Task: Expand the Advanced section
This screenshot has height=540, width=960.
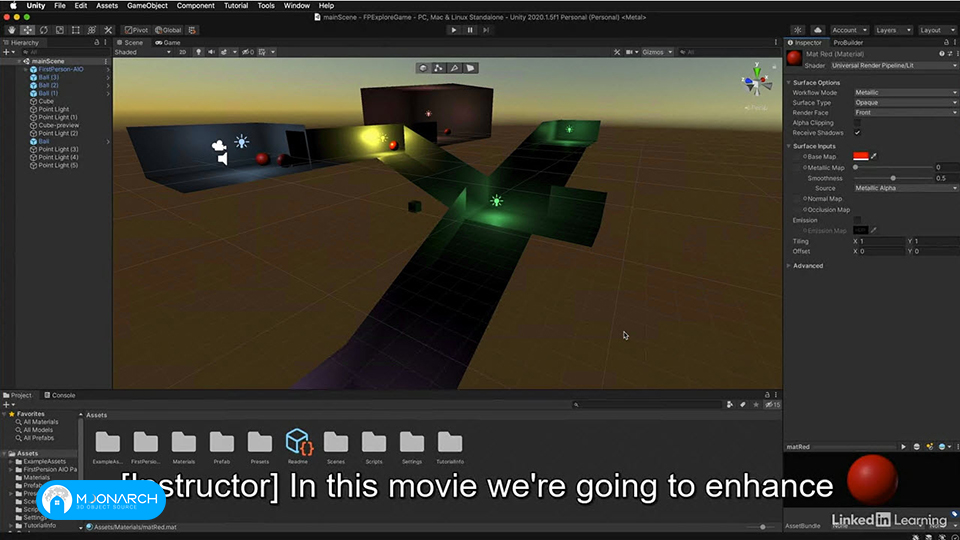Action: click(x=808, y=266)
